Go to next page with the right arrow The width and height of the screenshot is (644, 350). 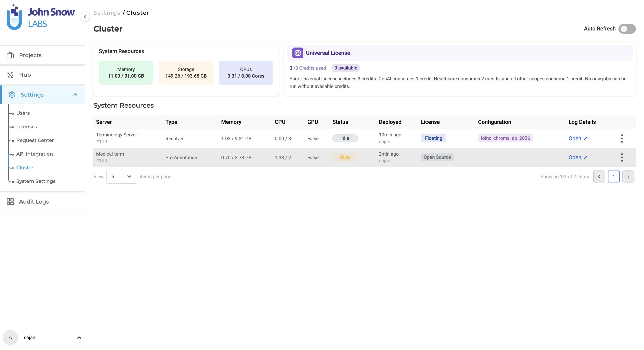coord(628,176)
